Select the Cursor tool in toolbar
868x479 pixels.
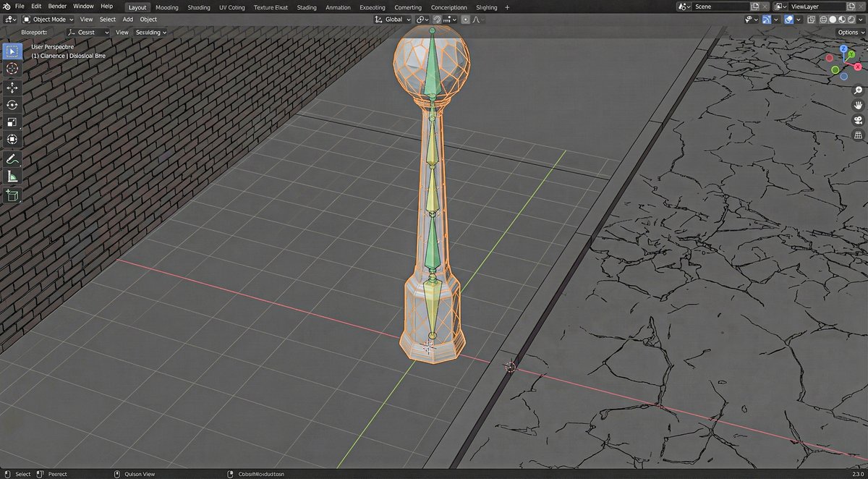tap(12, 68)
